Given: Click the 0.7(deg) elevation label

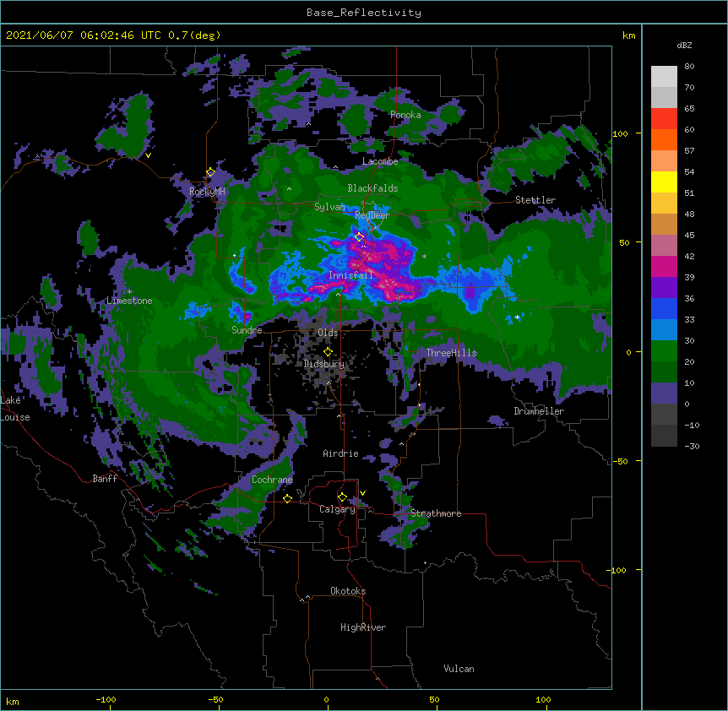Looking at the screenshot, I should 194,35.
